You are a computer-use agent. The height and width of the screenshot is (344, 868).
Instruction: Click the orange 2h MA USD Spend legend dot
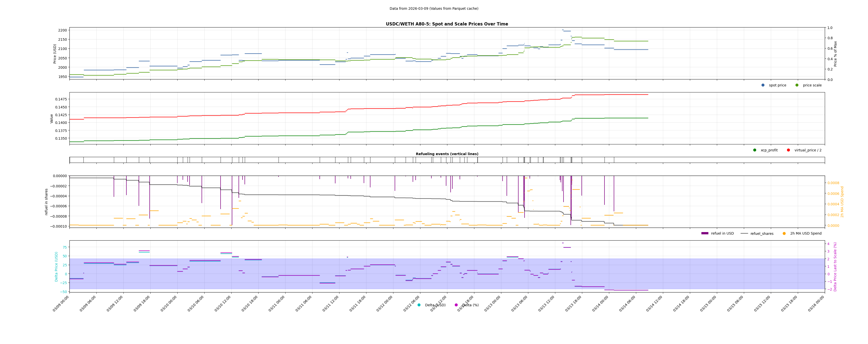784,234
